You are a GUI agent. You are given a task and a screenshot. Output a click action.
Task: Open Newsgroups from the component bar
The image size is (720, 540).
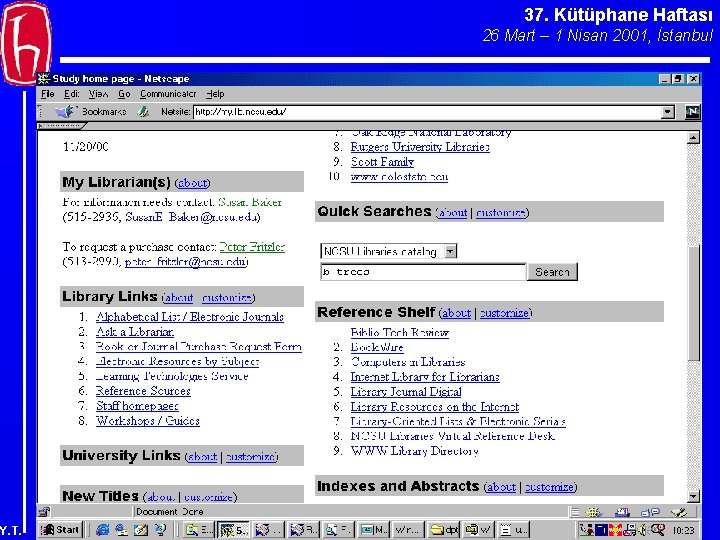tap(650, 512)
